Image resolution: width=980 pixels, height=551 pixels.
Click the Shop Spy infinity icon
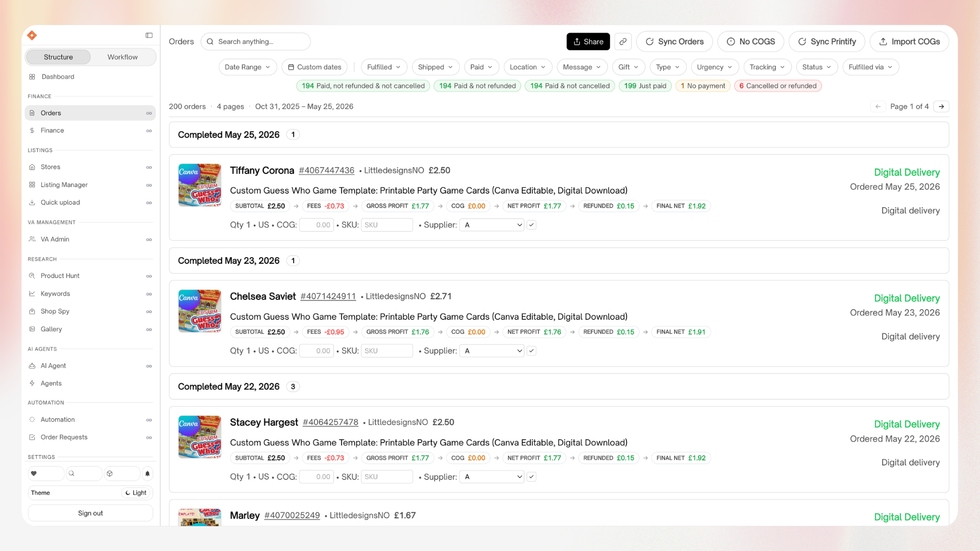149,311
